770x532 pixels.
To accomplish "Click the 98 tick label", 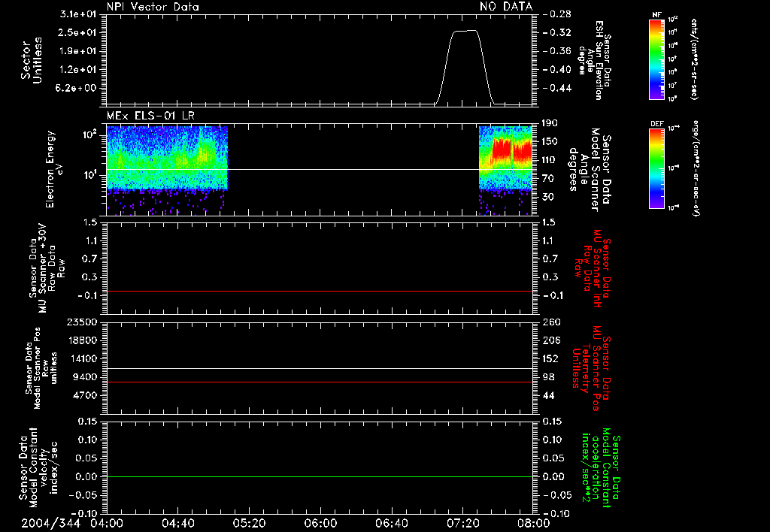I will 548,377.
